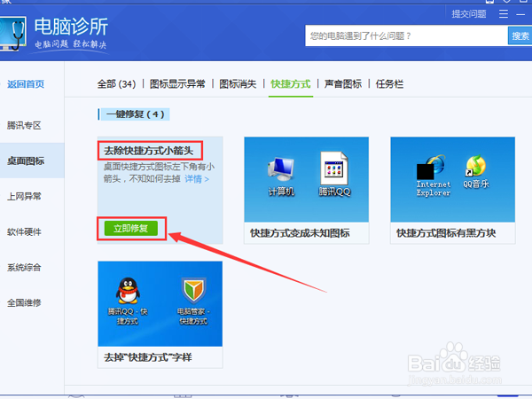Switch to the 全部 (34) tab
Image resolution: width=532 pixels, height=399 pixels.
pyautogui.click(x=116, y=84)
